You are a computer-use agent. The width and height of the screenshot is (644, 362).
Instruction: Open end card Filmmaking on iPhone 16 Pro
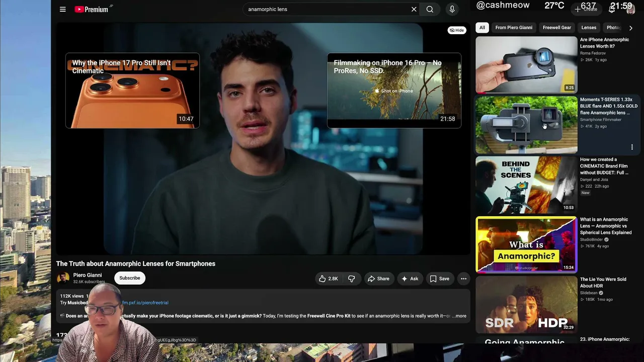pos(394,90)
